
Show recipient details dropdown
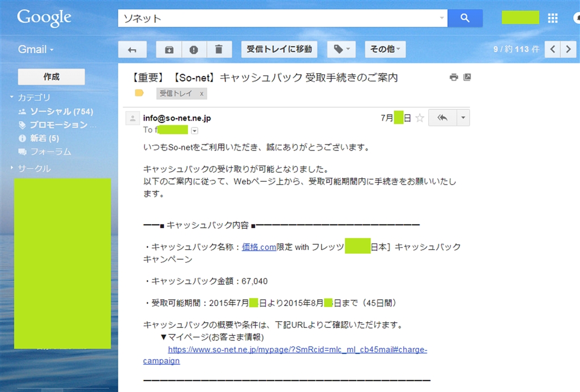195,130
